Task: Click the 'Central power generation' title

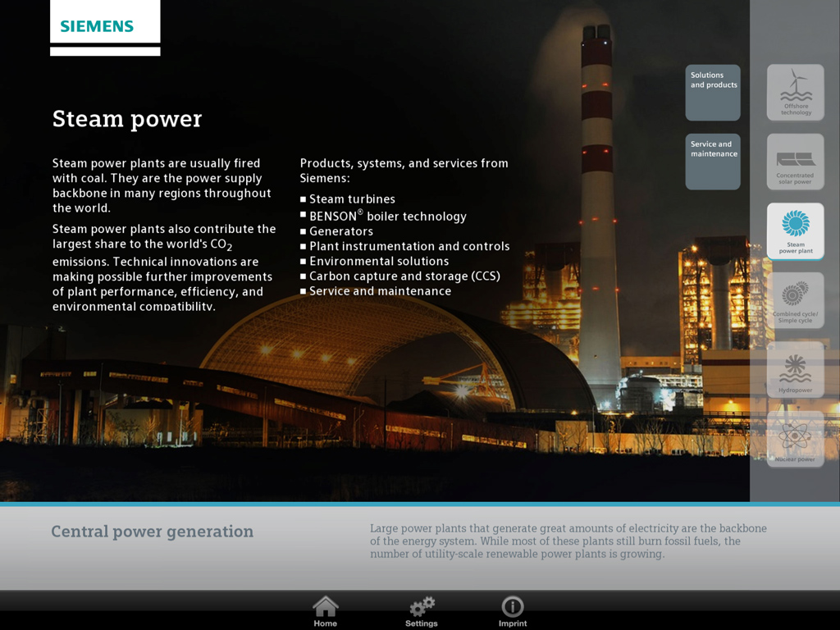Action: (152, 532)
